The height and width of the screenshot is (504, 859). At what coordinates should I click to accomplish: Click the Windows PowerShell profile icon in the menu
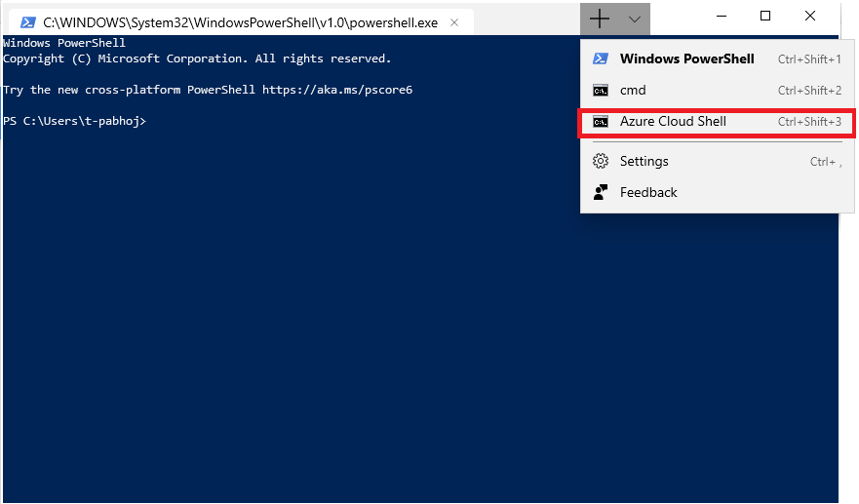602,58
